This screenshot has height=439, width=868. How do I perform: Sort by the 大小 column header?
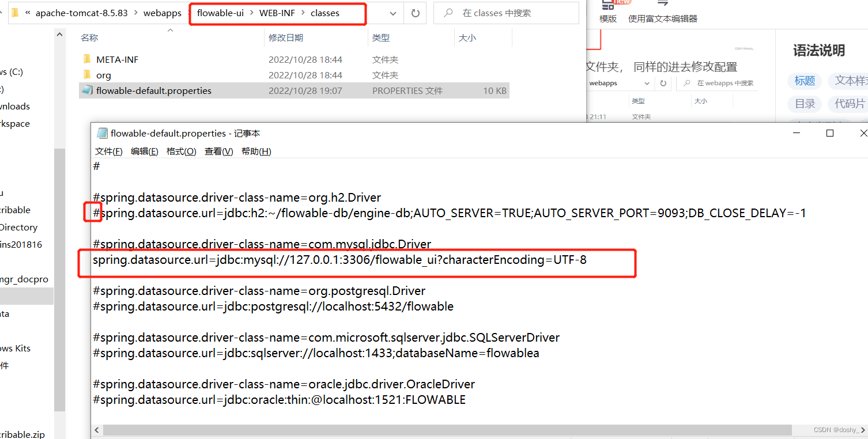point(467,37)
